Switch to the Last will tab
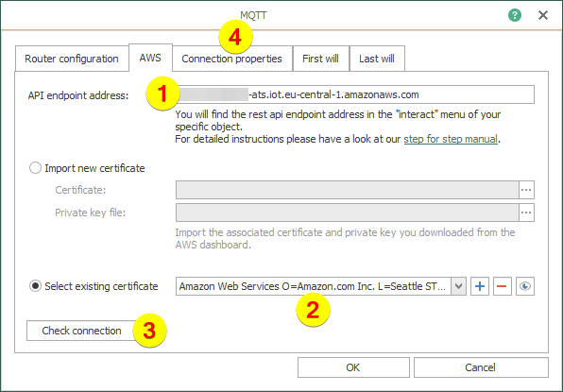This screenshot has height=392, width=563. click(x=377, y=59)
